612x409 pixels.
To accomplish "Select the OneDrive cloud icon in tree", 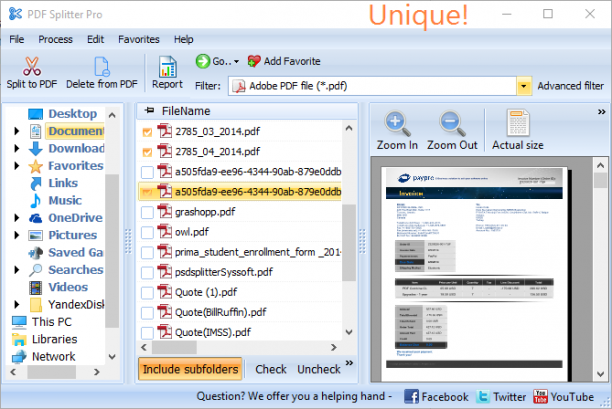I will pos(36,218).
